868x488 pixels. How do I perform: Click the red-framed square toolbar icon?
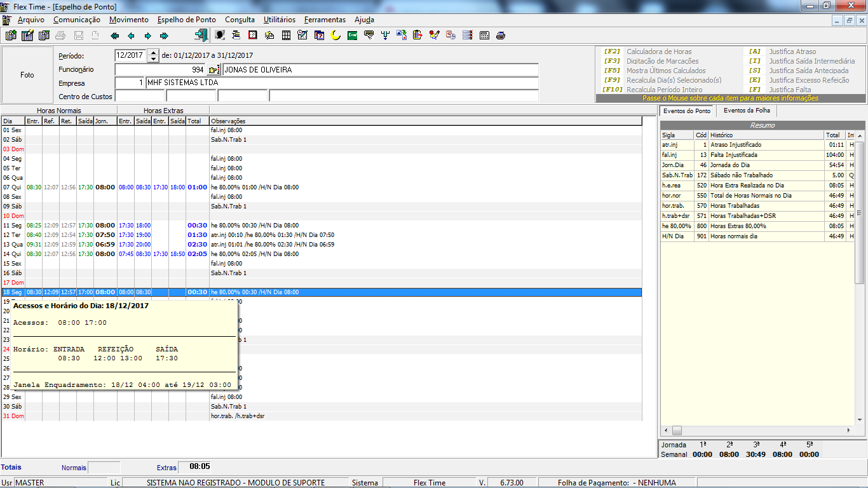tap(253, 36)
